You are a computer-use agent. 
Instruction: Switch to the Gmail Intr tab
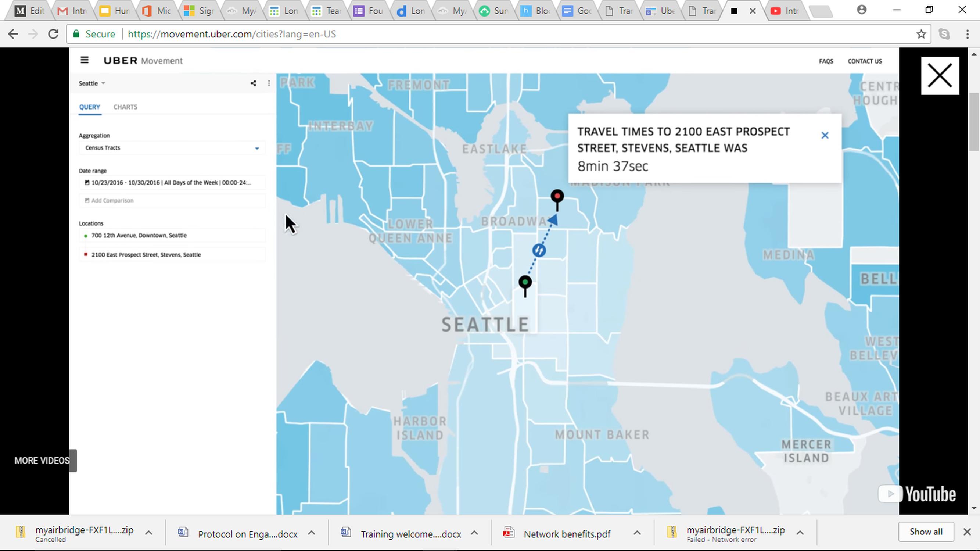coord(73,11)
